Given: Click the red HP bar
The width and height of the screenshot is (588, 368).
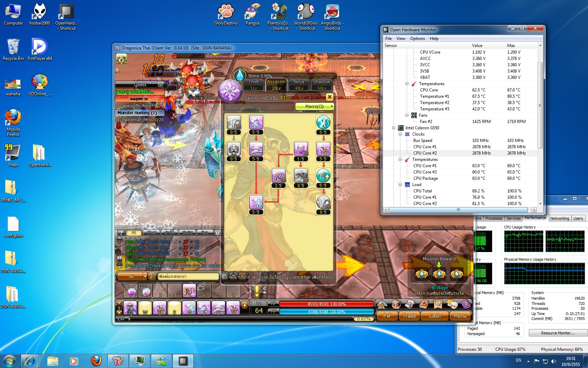Looking at the screenshot, I should click(x=326, y=304).
